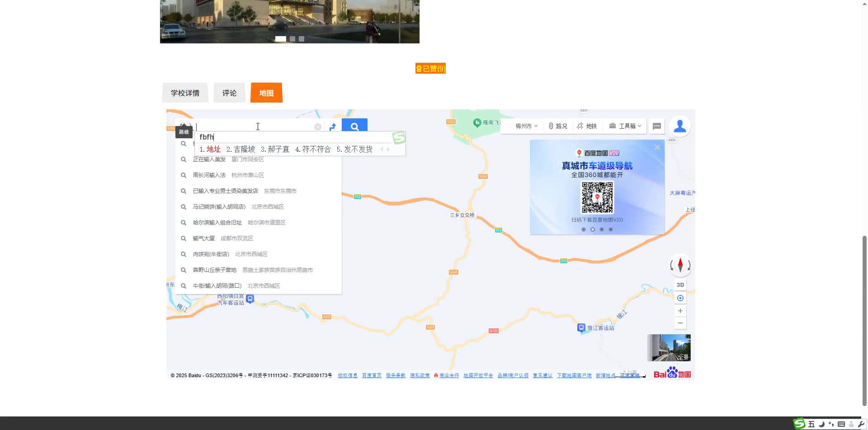Zoom in on the map

click(x=680, y=311)
